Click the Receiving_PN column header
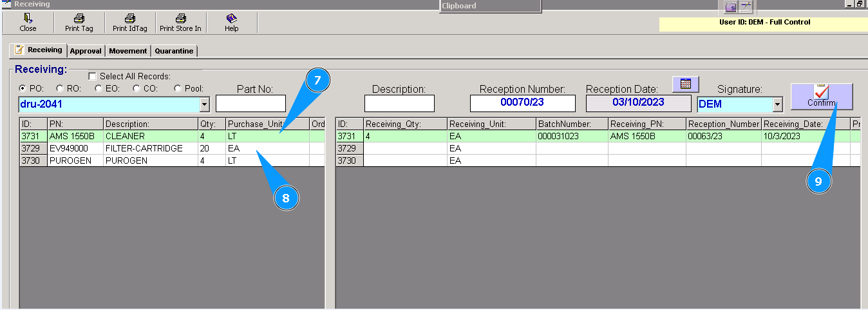Screen dimensions: 868x310 pyautogui.click(x=647, y=124)
